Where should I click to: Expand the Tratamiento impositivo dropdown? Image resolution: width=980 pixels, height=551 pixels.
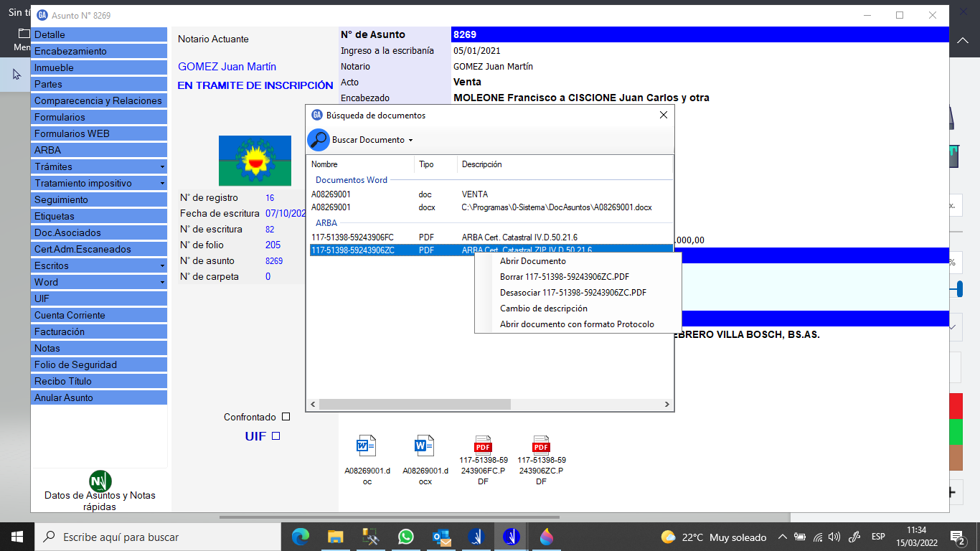coord(162,184)
